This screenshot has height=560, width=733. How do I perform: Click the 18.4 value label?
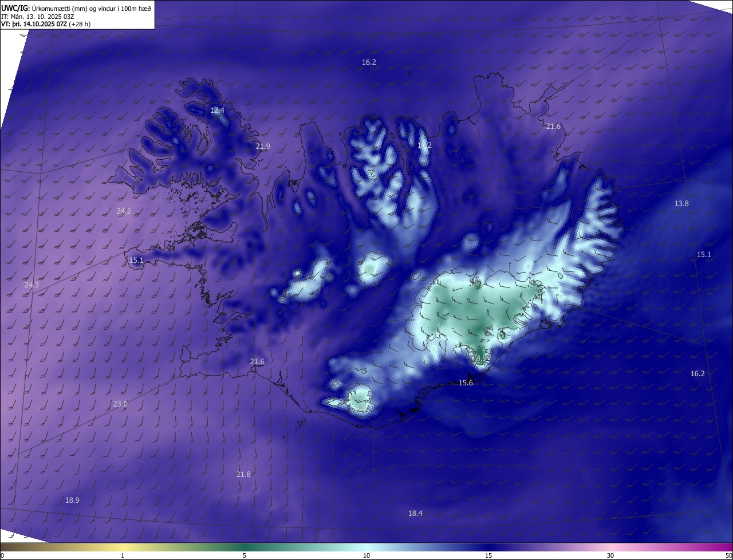[415, 513]
